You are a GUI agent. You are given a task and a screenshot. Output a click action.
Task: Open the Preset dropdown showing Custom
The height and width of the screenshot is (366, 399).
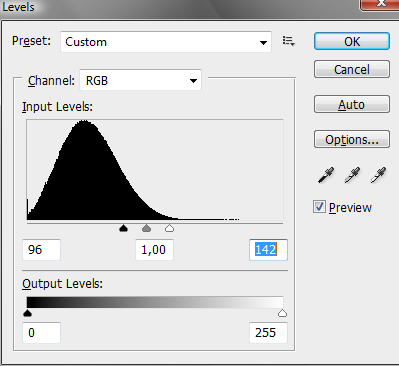pyautogui.click(x=166, y=42)
